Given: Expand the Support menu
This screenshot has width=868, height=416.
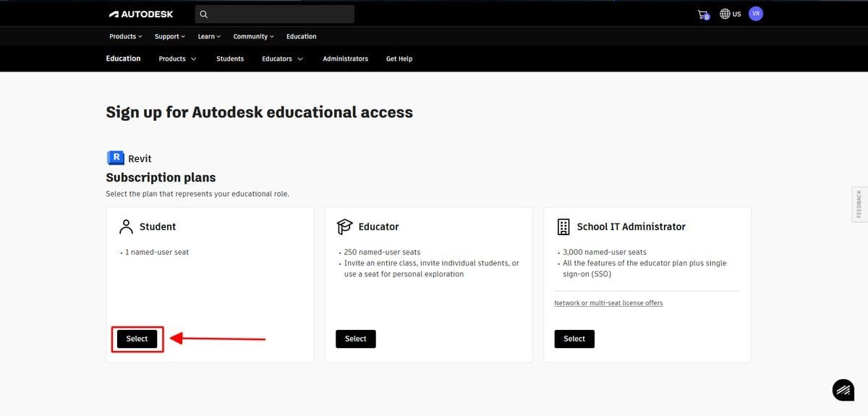Looking at the screenshot, I should (170, 36).
